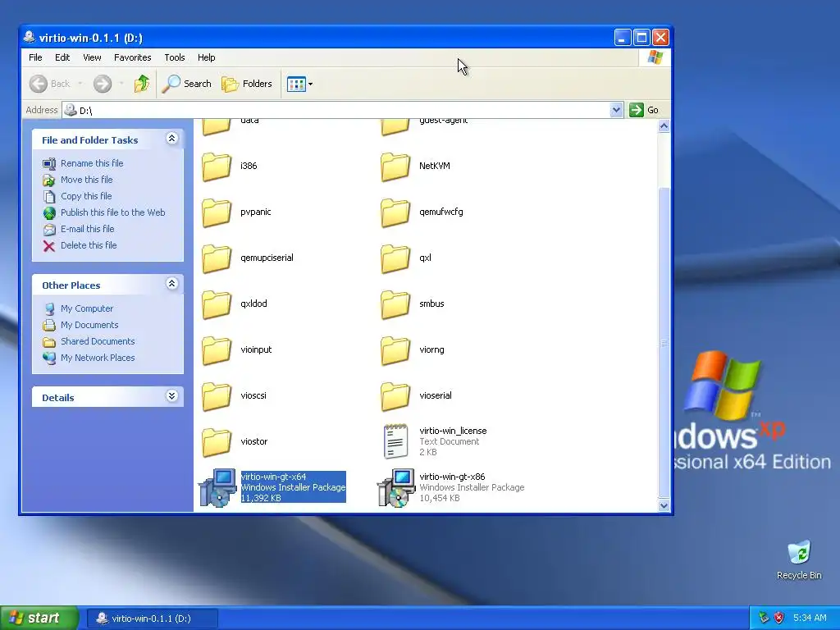This screenshot has height=630, width=840.
Task: Select the virtio-win_license text document icon
Action: tap(396, 441)
